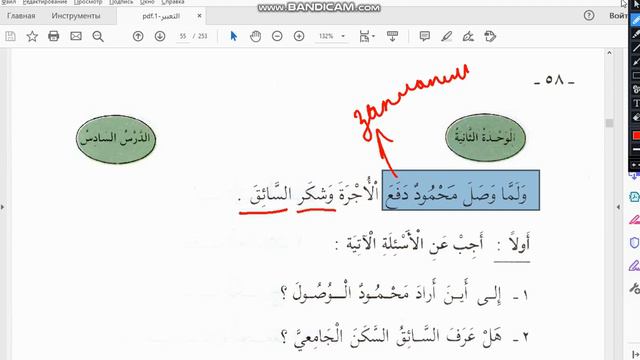Open the purple signature side tool
The width and height of the screenshot is (640, 360).
click(x=634, y=266)
